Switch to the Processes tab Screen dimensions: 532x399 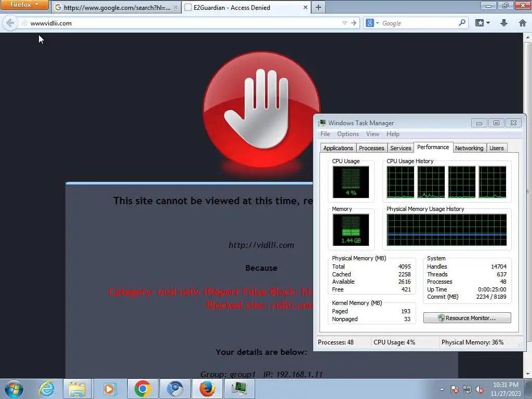coord(371,148)
